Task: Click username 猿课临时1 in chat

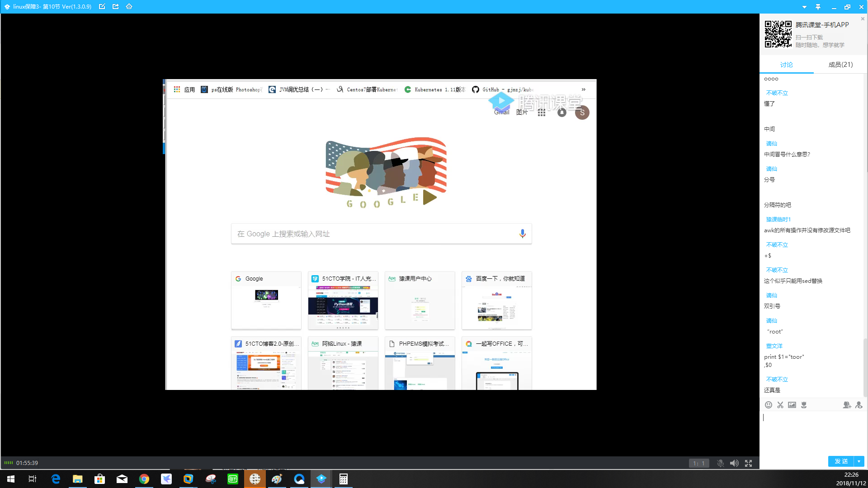Action: tap(778, 220)
